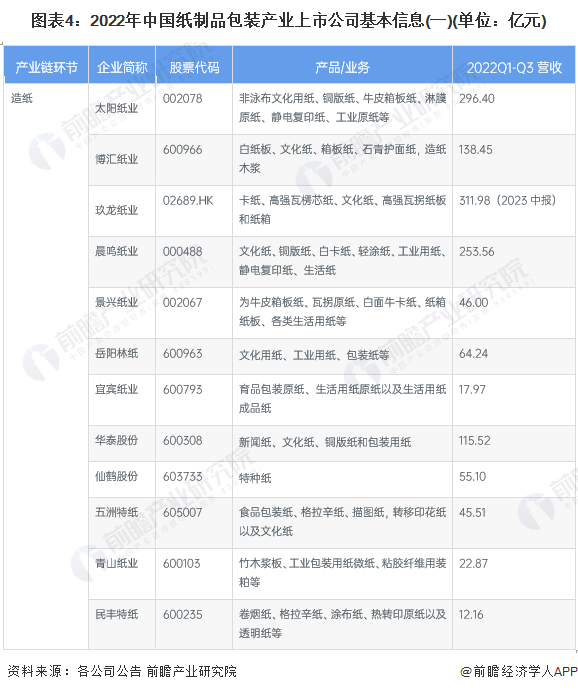
Task: Select stock code 02689.HK
Action: pyautogui.click(x=188, y=200)
